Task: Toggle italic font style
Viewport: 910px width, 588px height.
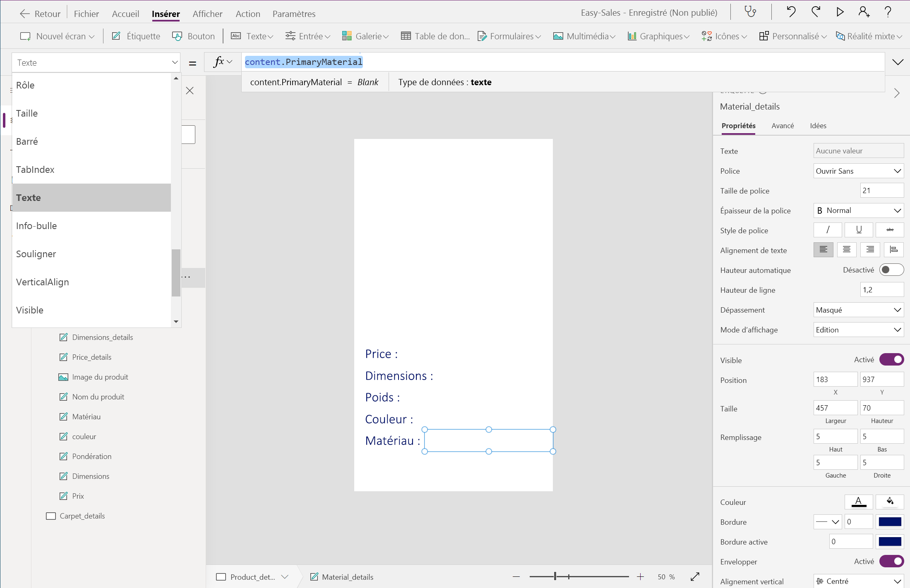Action: [x=828, y=230]
